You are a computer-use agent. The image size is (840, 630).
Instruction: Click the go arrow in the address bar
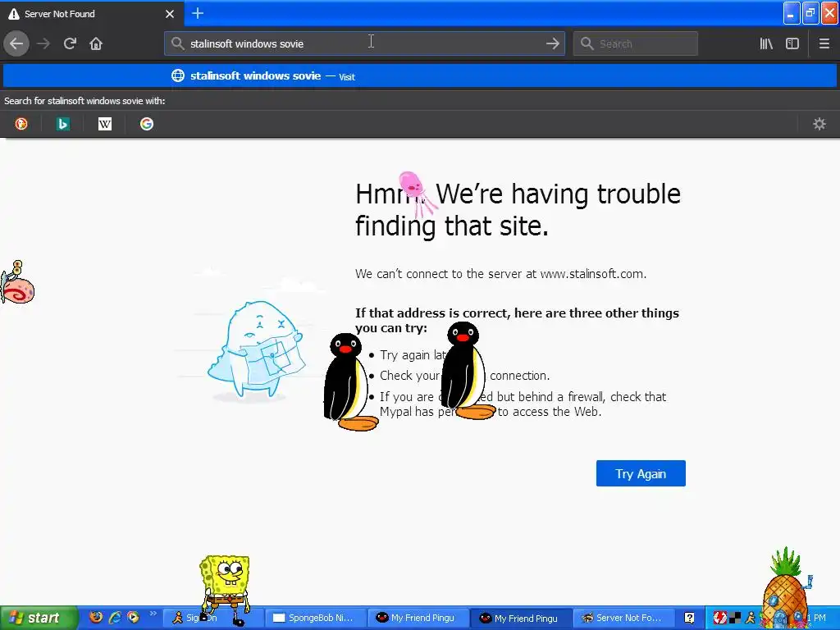tap(552, 43)
